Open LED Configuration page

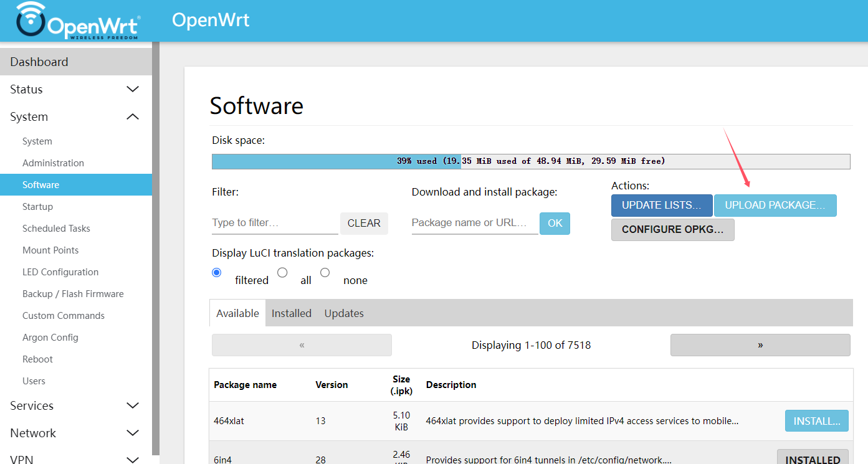(60, 272)
